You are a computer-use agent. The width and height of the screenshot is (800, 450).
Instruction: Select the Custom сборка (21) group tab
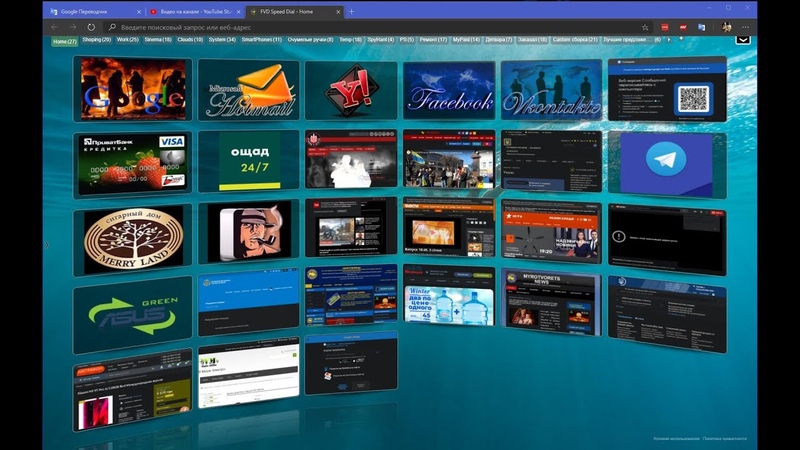575,40
